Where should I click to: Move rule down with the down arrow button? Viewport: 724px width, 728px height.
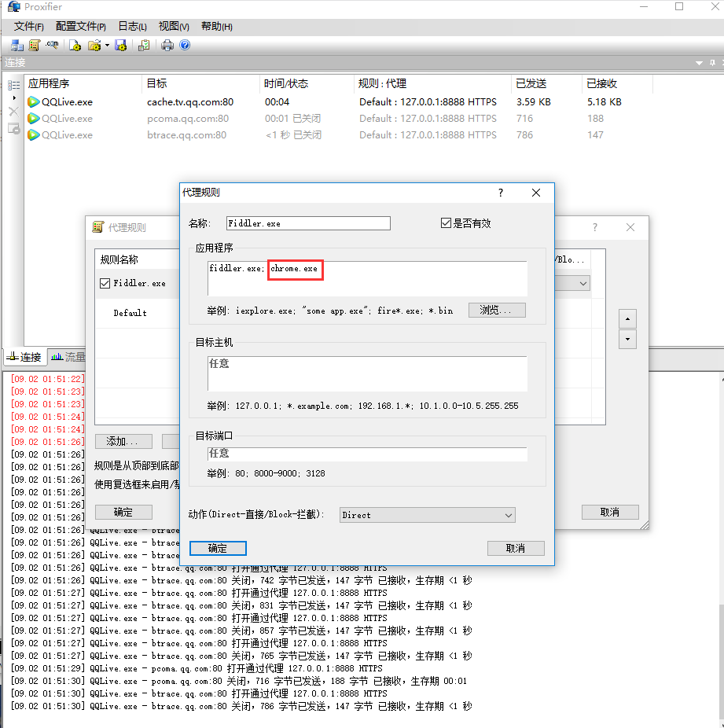coord(627,340)
